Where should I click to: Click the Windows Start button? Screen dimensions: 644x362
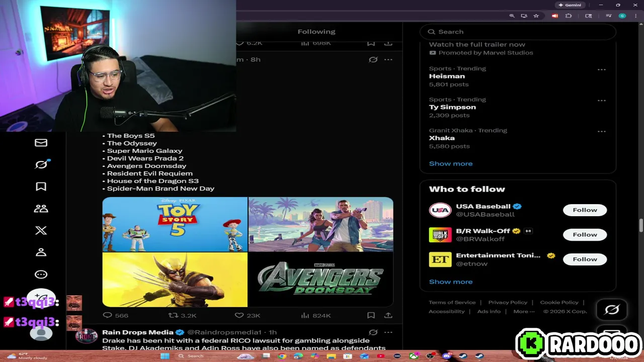(x=165, y=356)
